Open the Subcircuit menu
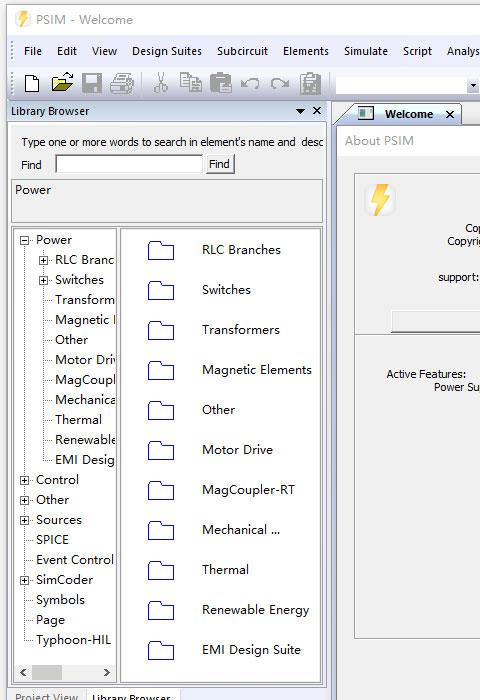Screen dimensions: 480x700 click(x=242, y=51)
